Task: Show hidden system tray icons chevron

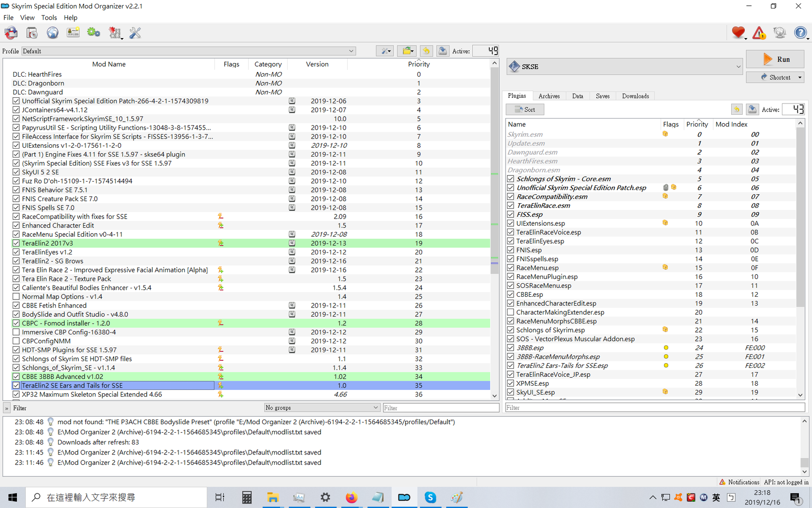Action: click(653, 497)
